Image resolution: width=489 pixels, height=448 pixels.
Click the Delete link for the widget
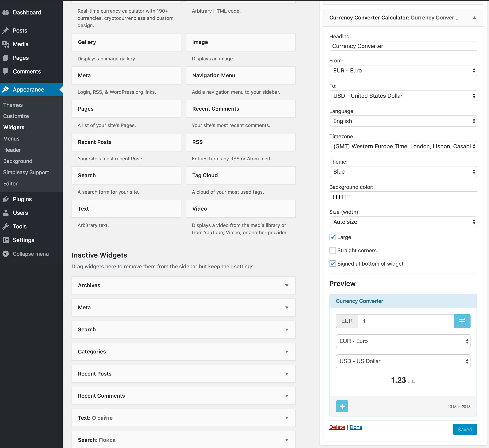(337, 427)
